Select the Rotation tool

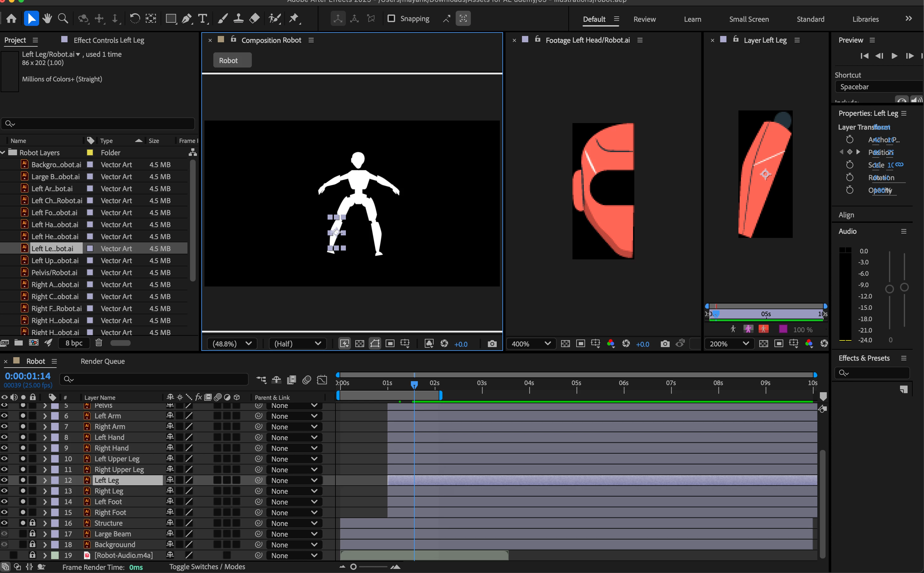click(134, 19)
